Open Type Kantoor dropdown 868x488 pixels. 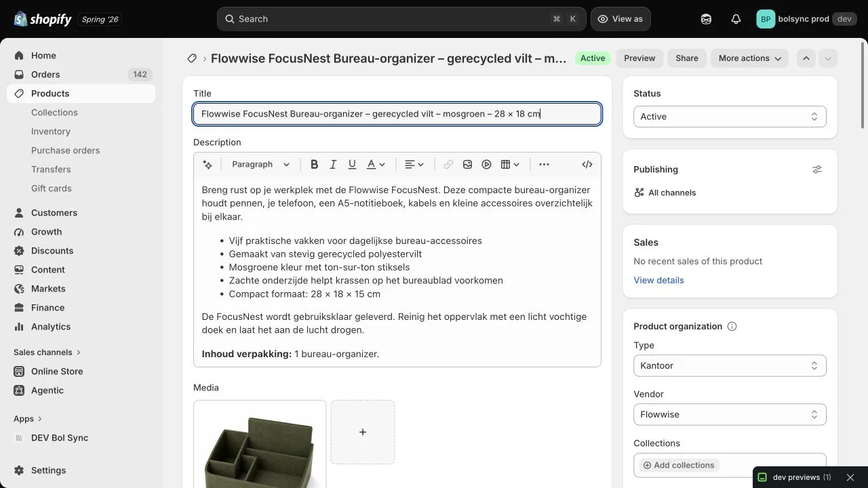pyautogui.click(x=730, y=366)
